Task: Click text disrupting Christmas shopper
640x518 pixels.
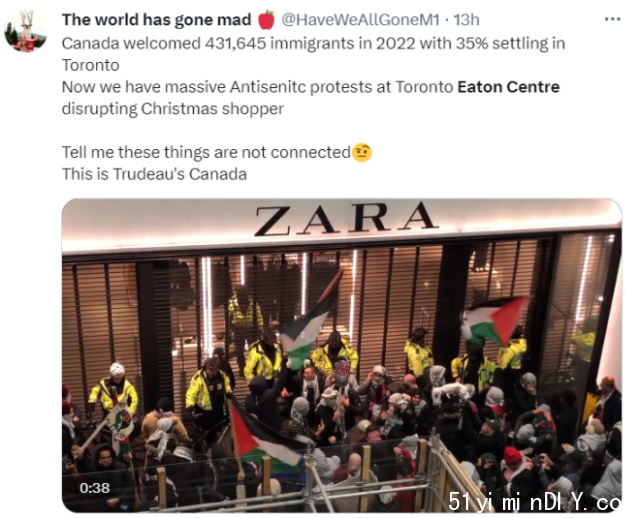Action: pyautogui.click(x=173, y=109)
